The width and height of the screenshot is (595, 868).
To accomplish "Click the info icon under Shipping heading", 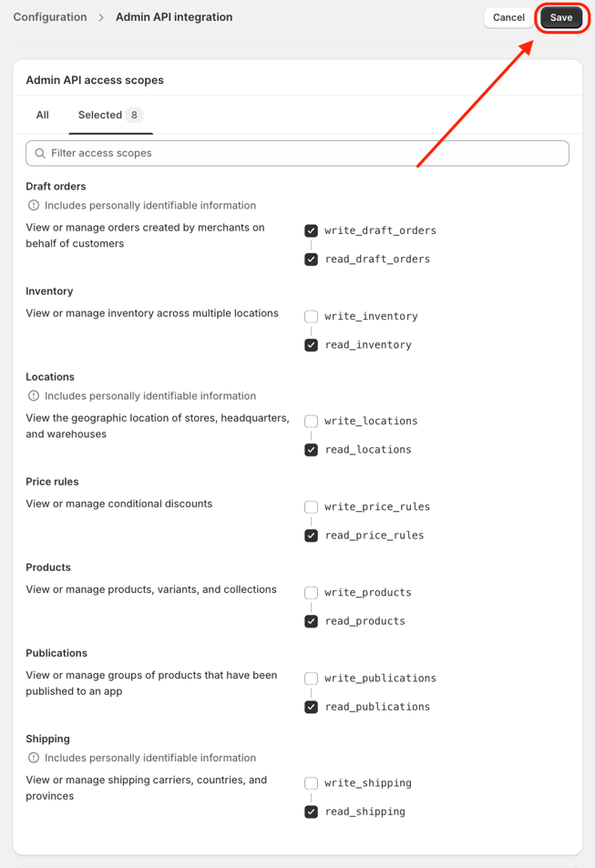I will click(x=34, y=758).
